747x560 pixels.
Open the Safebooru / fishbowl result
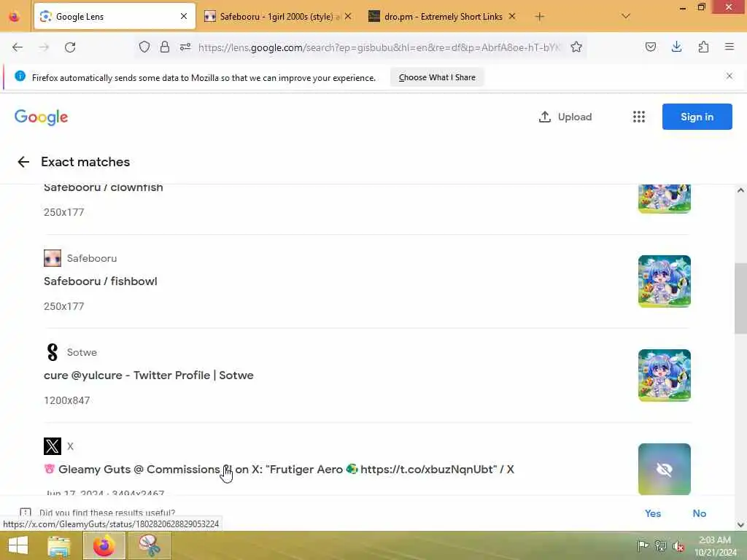pyautogui.click(x=101, y=281)
